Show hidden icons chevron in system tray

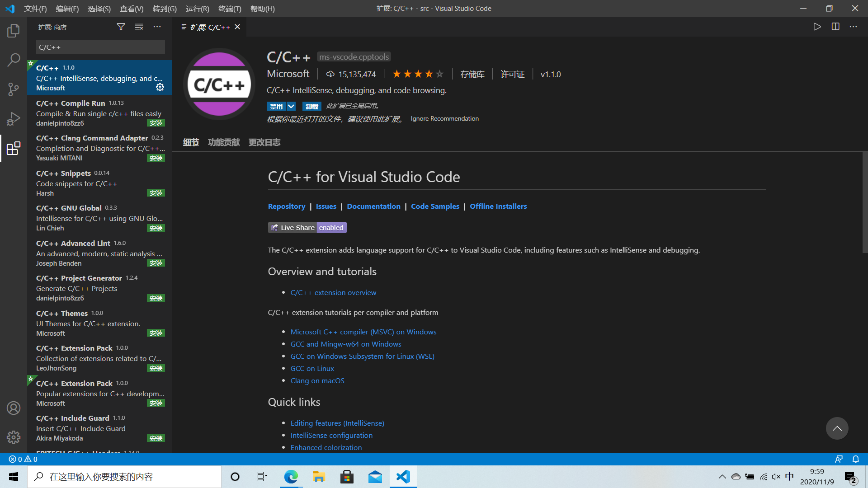pyautogui.click(x=722, y=477)
